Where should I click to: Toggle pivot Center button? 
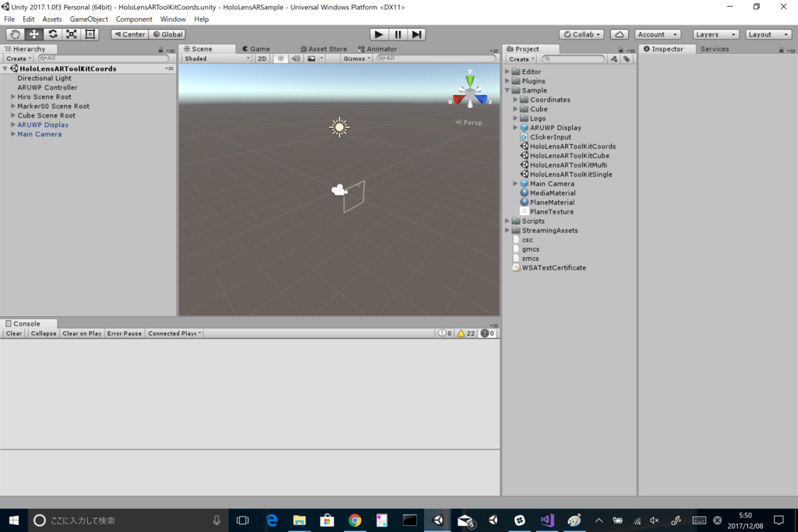pyautogui.click(x=130, y=34)
